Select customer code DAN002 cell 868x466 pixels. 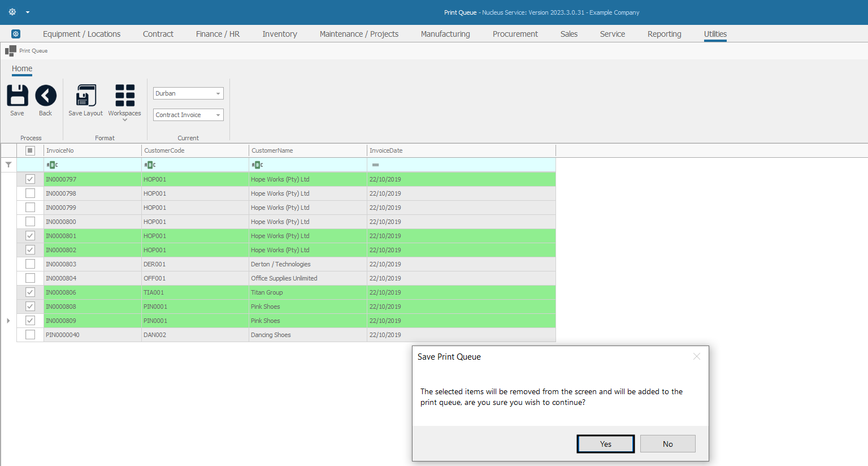[195, 335]
